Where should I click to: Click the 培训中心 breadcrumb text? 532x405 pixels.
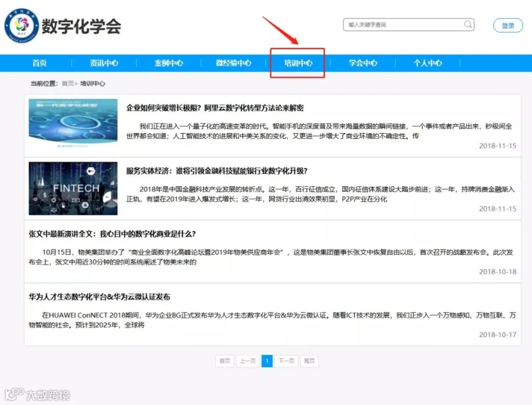point(93,83)
